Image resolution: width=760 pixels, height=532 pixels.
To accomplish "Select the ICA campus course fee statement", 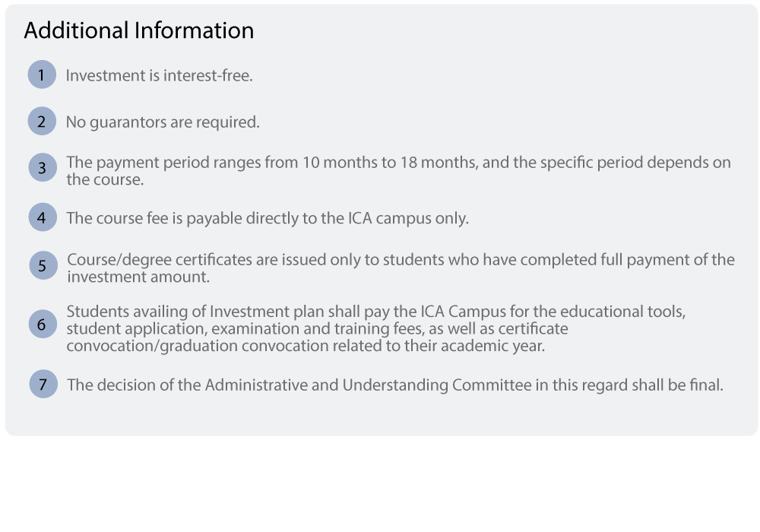I will (268, 218).
